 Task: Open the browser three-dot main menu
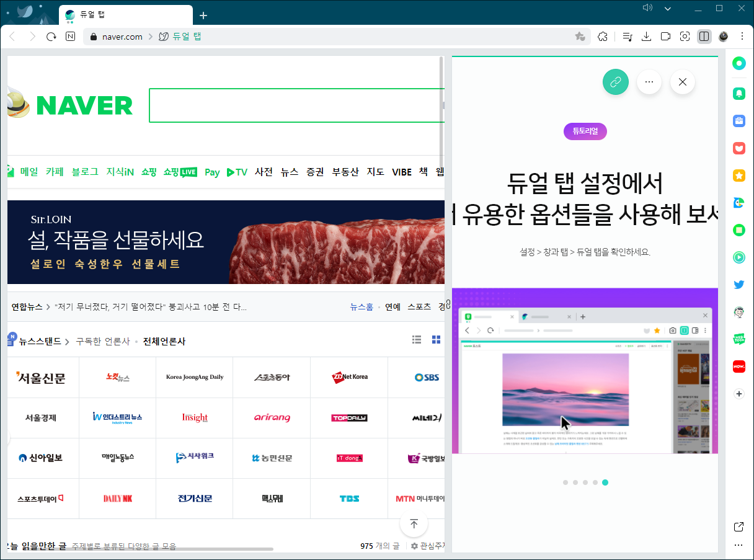click(x=742, y=37)
